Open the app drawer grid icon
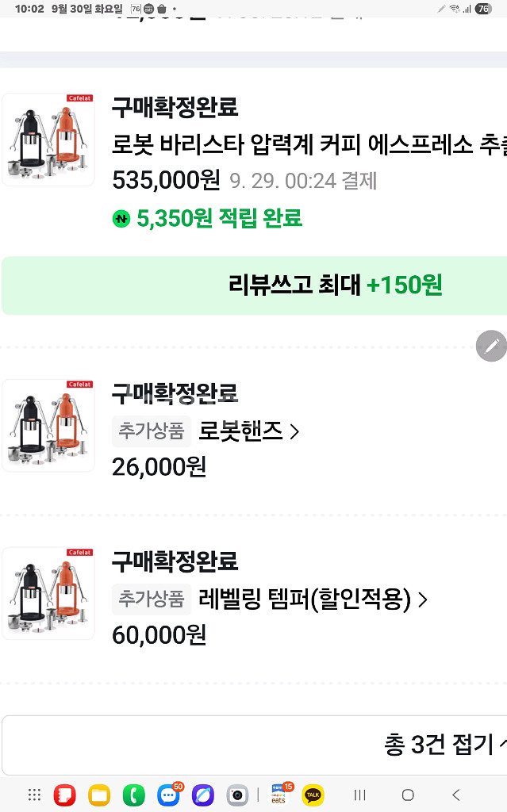507x812 pixels. coord(34,795)
